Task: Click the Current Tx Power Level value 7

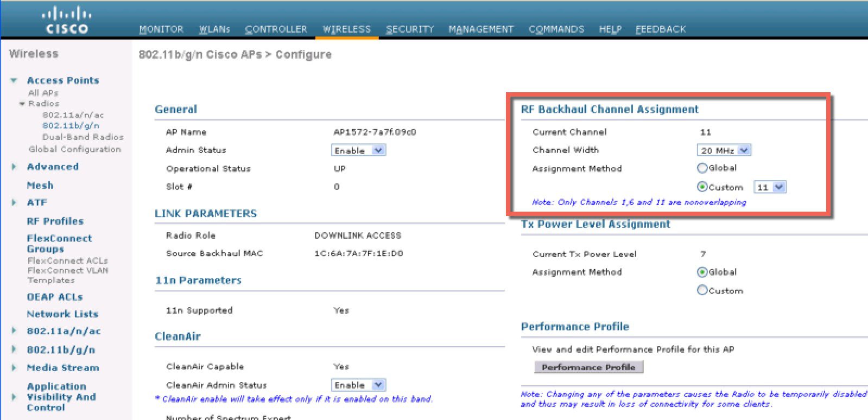Action: (703, 254)
